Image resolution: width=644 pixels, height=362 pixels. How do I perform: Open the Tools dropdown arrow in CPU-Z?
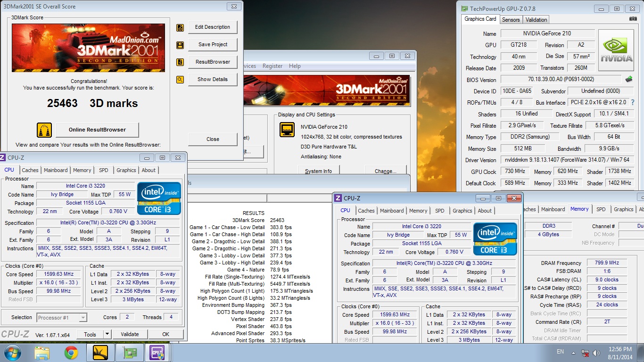[107, 334]
